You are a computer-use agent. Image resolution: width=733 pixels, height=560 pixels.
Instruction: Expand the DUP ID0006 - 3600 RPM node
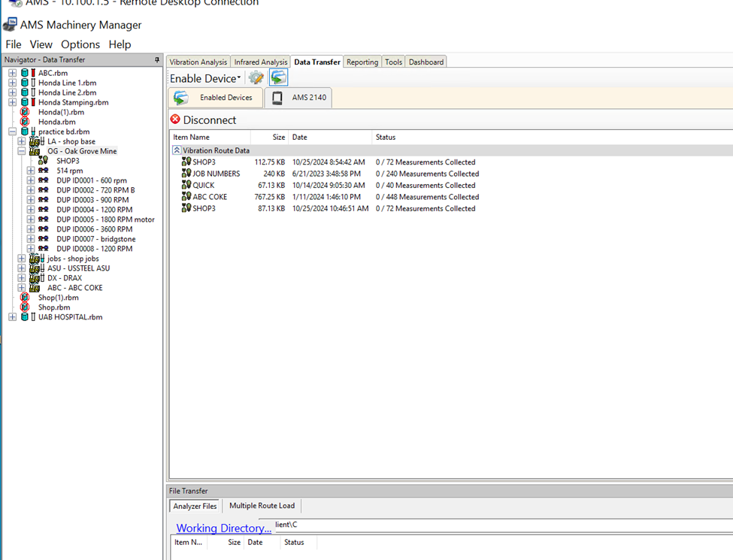[31, 229]
